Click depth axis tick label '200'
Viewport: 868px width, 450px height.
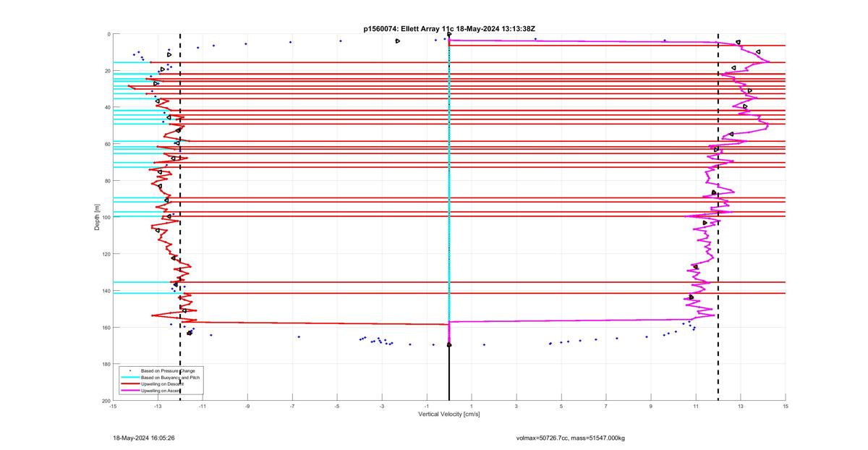point(106,400)
